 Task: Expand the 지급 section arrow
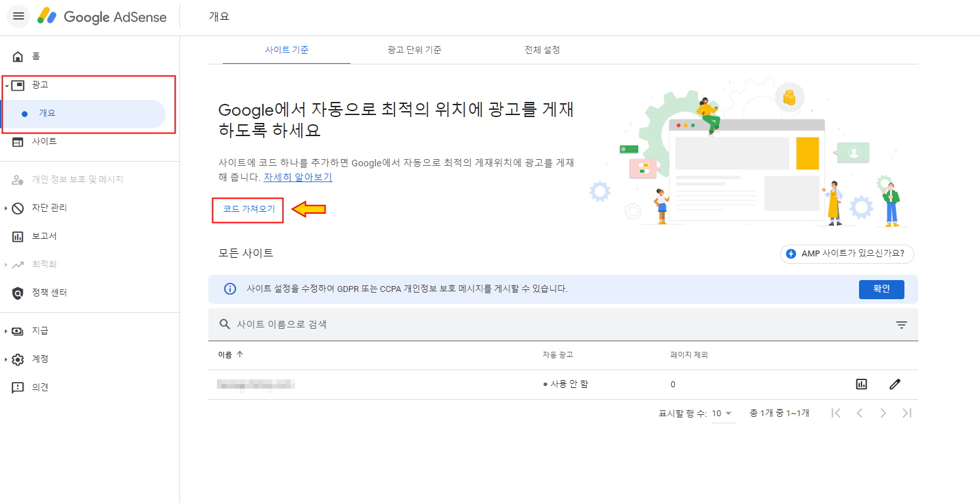point(6,331)
